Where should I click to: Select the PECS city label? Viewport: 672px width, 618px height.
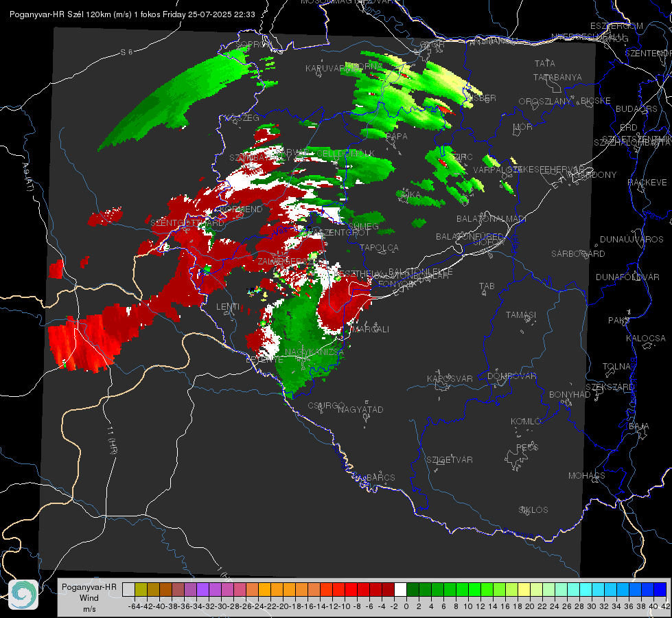(527, 447)
